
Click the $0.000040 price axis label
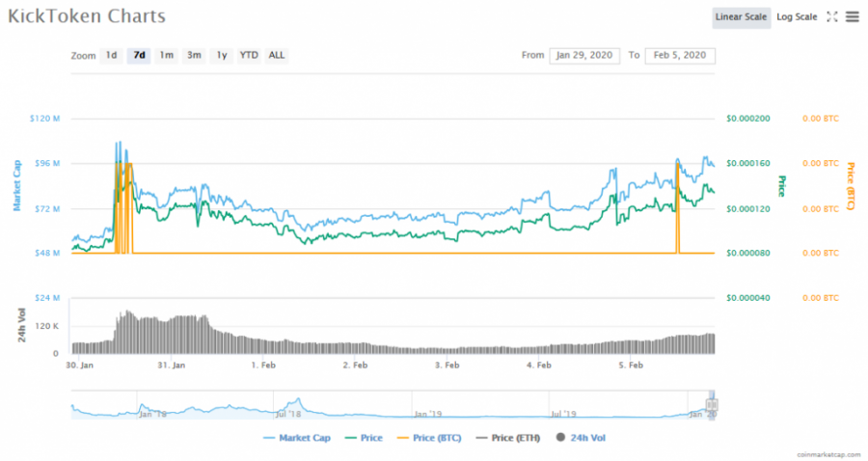click(747, 298)
